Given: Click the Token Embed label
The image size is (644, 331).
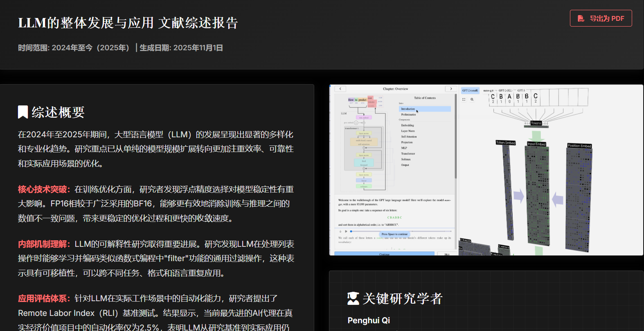Looking at the screenshot, I should [x=506, y=143].
